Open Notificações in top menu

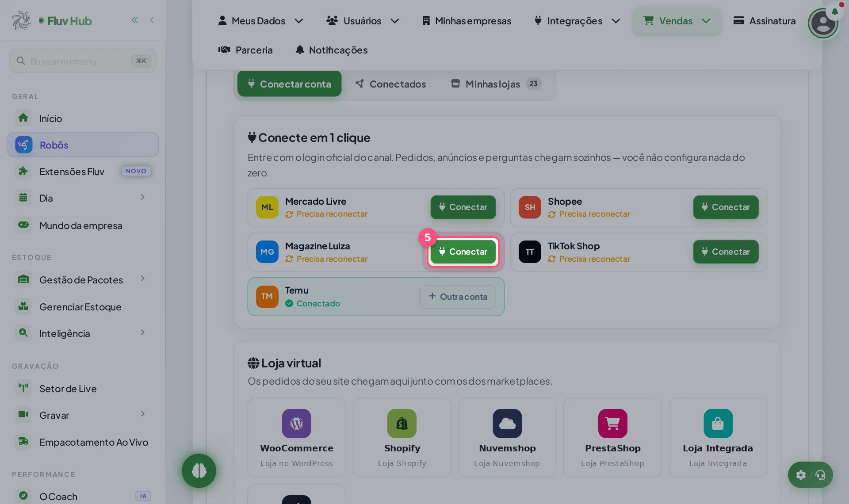(332, 50)
